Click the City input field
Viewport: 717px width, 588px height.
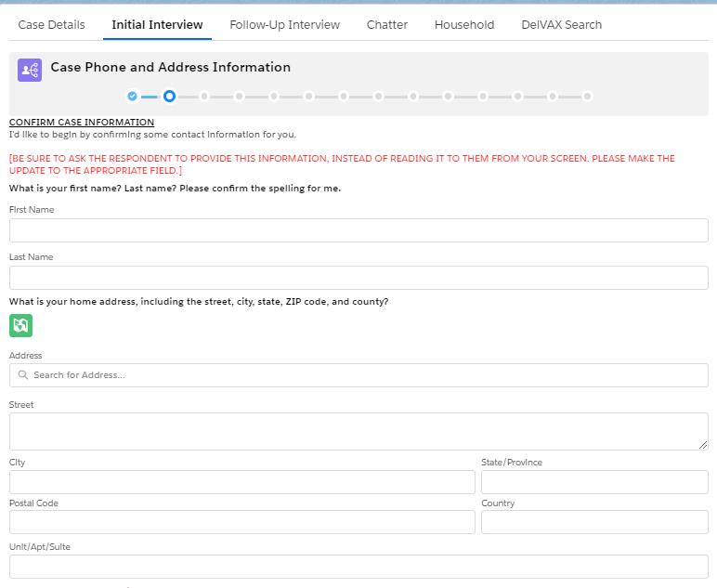tap(241, 482)
